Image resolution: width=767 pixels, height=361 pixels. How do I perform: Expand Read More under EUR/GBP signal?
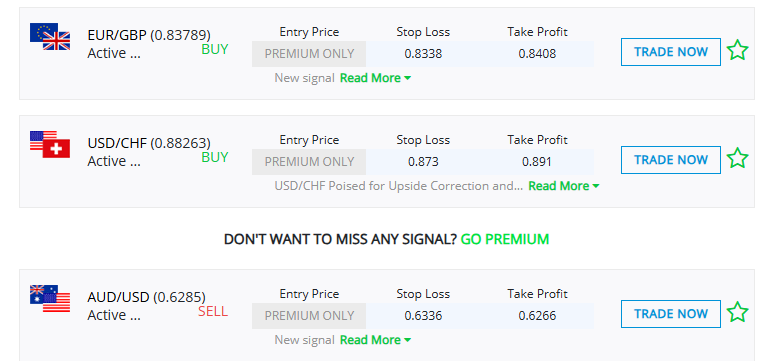point(375,78)
